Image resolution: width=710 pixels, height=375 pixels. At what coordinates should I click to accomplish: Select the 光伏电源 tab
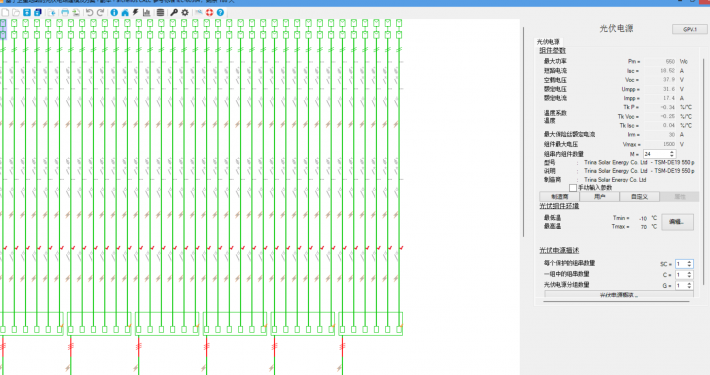[548, 42]
